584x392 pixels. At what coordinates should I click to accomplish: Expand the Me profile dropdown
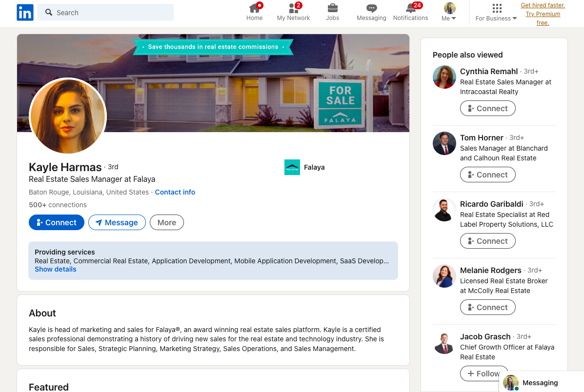pyautogui.click(x=449, y=12)
